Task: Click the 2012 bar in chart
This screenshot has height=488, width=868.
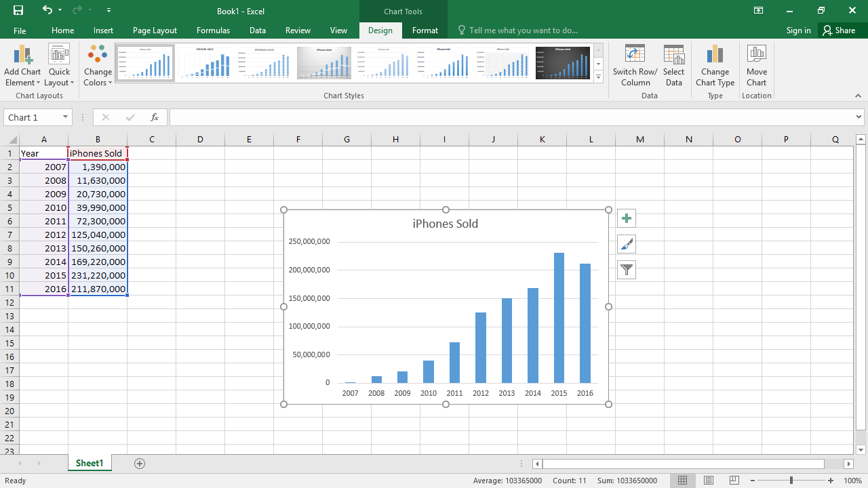Action: [481, 348]
